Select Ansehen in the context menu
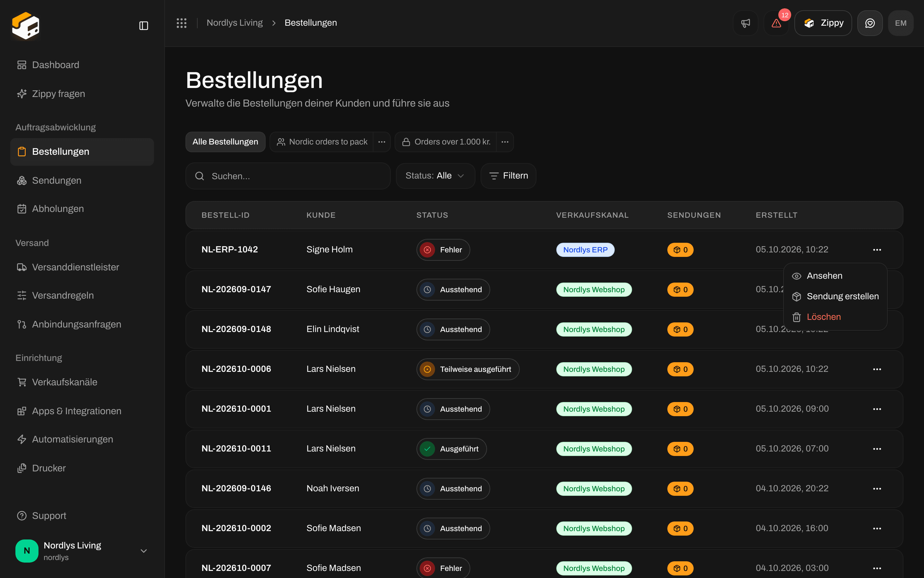The width and height of the screenshot is (924, 578). (835, 276)
